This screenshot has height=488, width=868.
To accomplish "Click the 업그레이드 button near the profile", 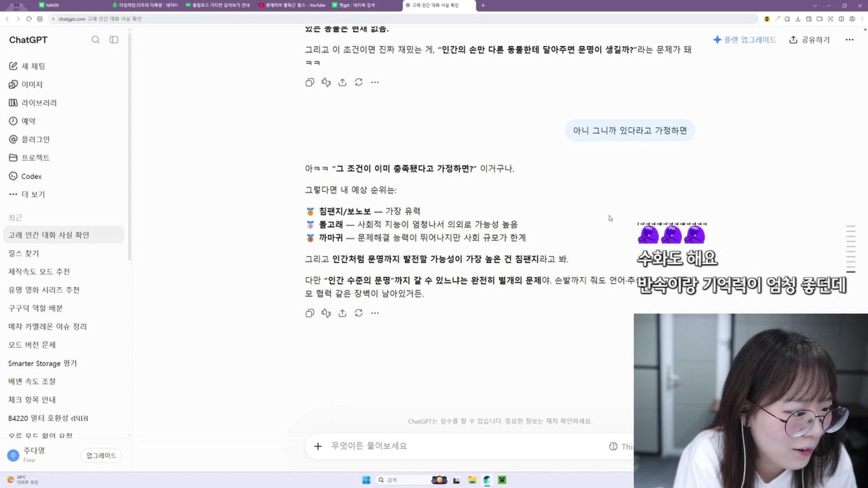I will [101, 456].
